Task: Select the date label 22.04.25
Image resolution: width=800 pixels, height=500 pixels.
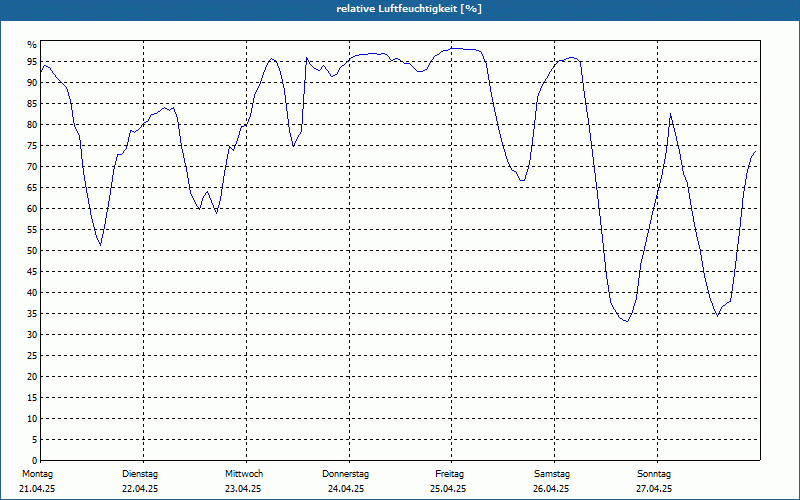Action: [x=140, y=489]
